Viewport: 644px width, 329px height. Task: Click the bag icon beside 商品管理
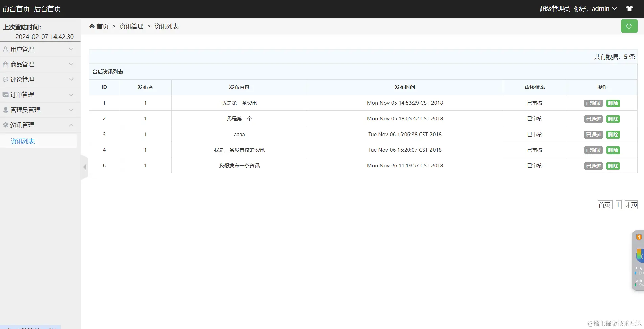coord(6,64)
